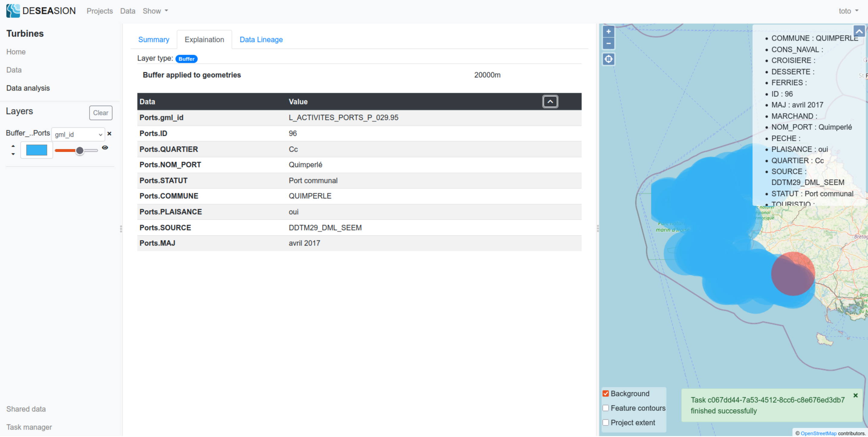
Task: Open the Data Lineage tab
Action: click(x=261, y=39)
